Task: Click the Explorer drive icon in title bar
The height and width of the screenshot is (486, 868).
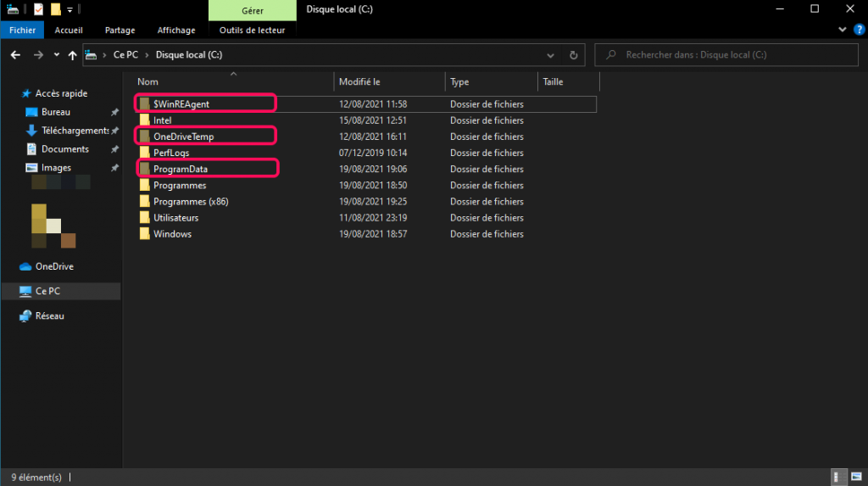Action: 12,9
